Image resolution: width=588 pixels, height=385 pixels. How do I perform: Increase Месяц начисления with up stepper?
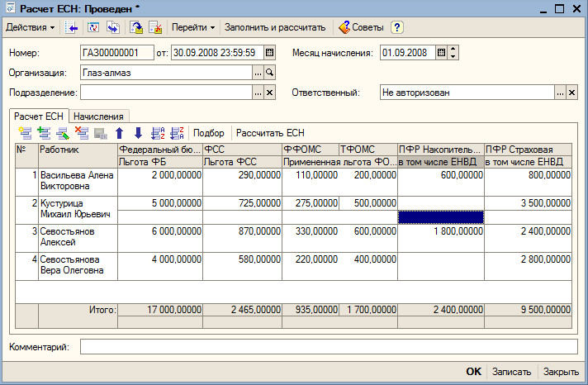(453, 49)
